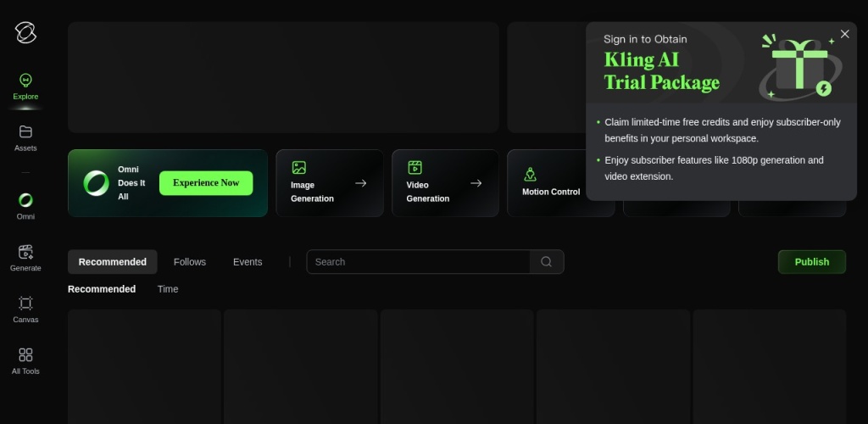868x424 pixels.
Task: Switch to the Events tab
Action: (248, 262)
